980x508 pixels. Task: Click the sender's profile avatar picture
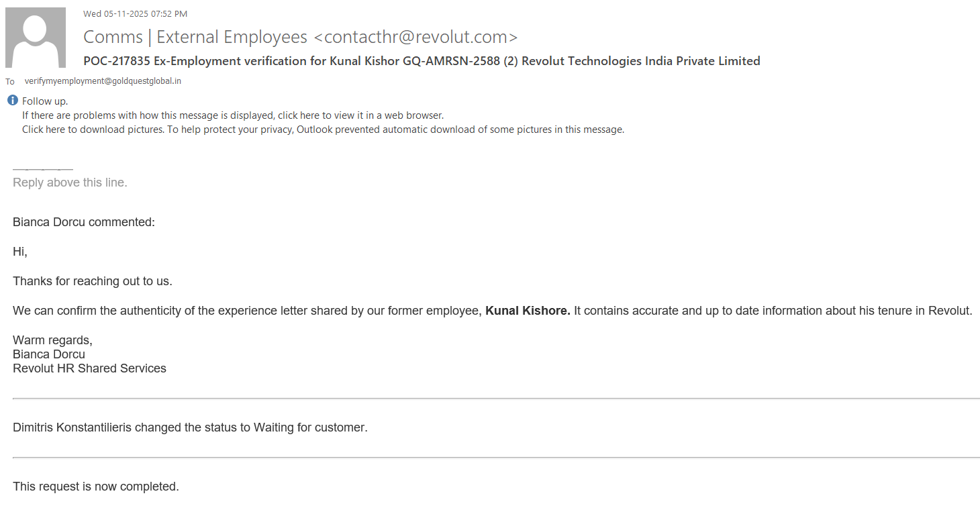point(36,38)
